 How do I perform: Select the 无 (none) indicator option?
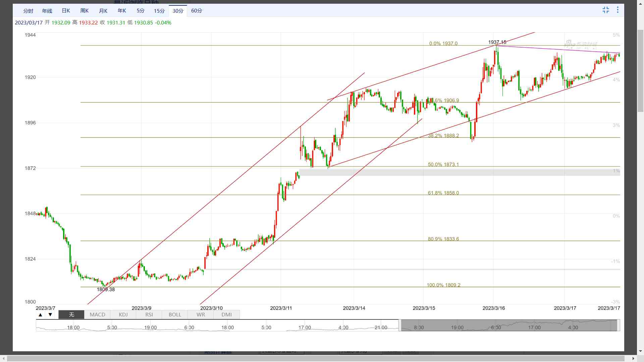(71, 315)
